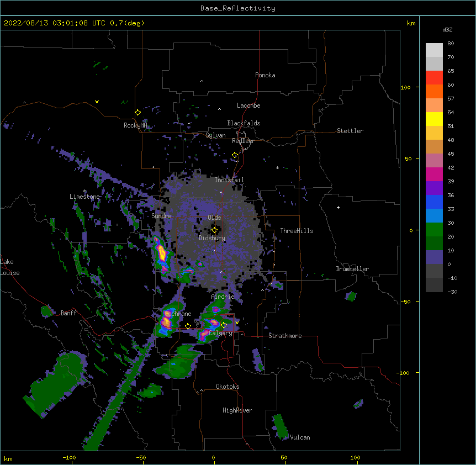Click the Banff label
Screen dimensions: 476x465
(x=68, y=313)
